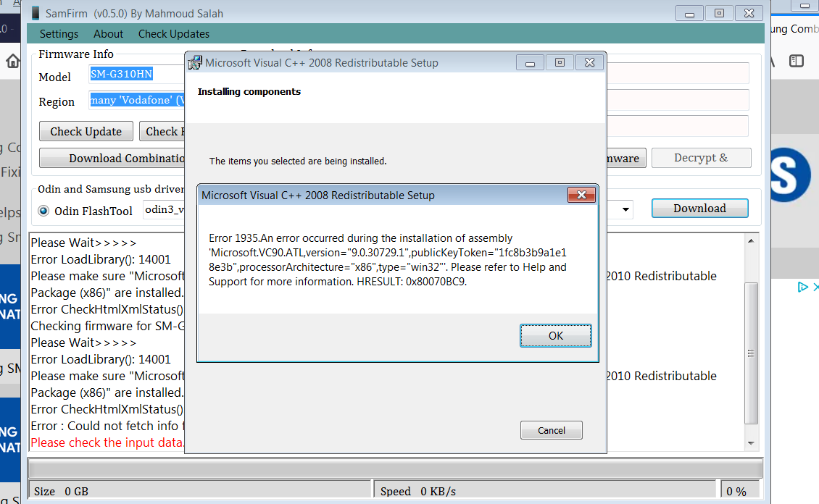Open the Settings menu in SamFirm

(x=59, y=34)
